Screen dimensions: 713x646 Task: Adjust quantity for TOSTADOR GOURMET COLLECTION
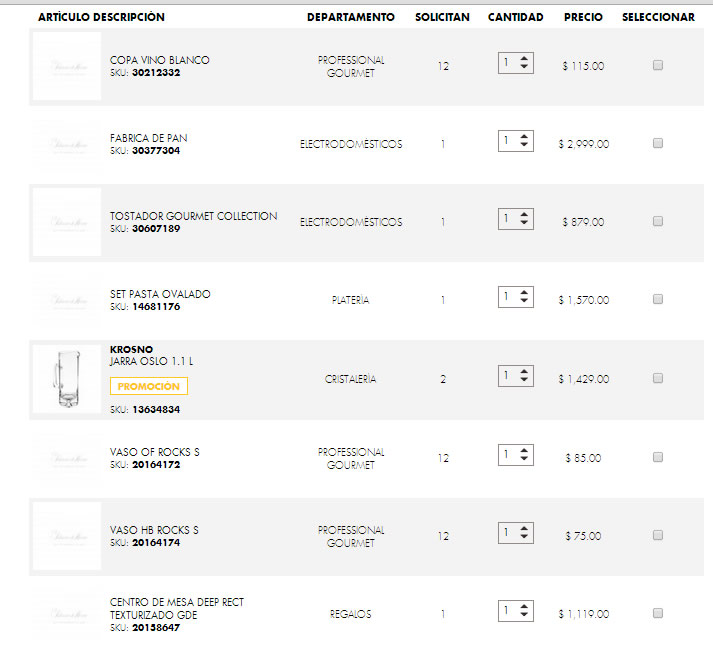pyautogui.click(x=516, y=219)
